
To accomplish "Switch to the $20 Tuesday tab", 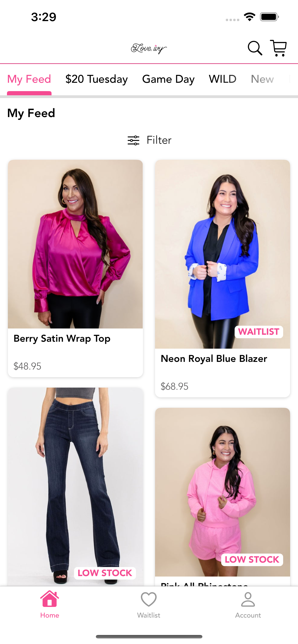I will point(97,79).
